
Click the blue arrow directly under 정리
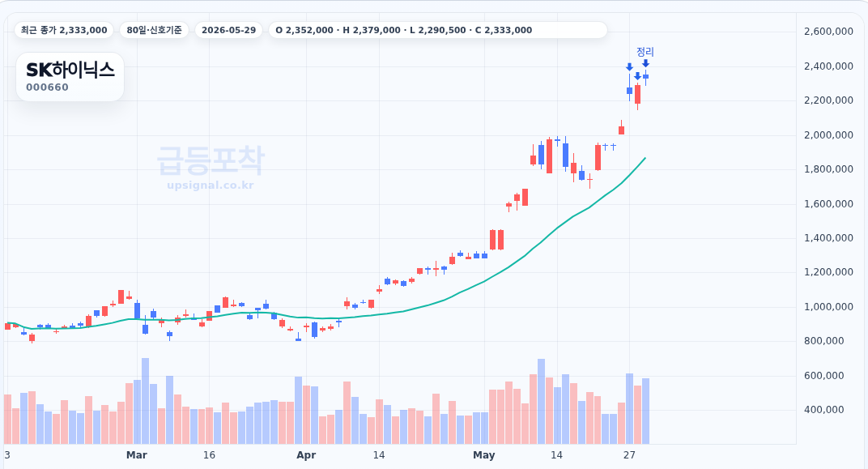[x=645, y=64]
